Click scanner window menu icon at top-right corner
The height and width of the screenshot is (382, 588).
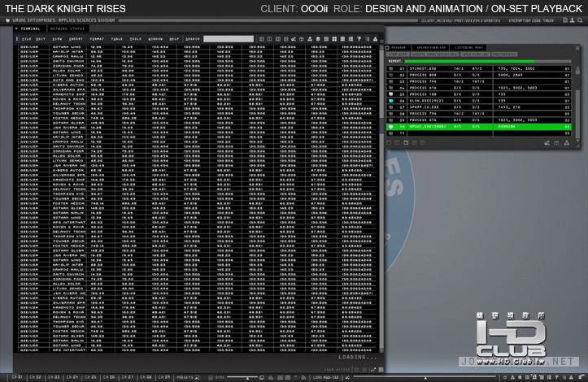577,48
